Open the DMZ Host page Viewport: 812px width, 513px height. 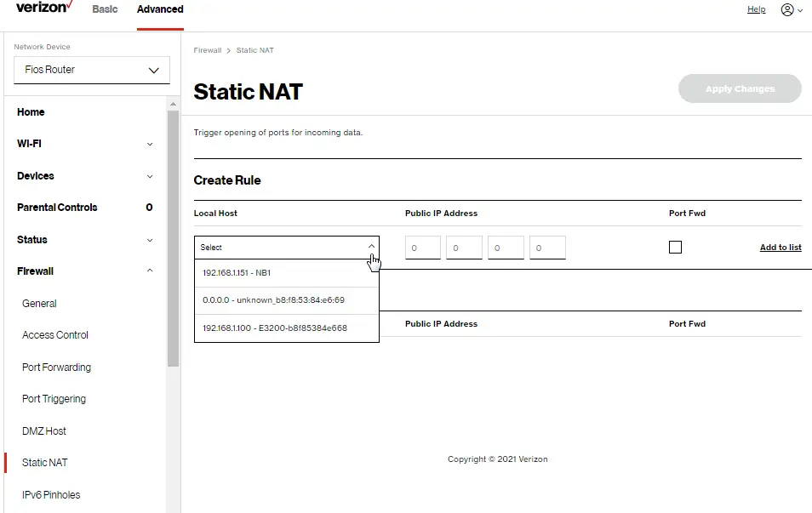pyautogui.click(x=44, y=430)
